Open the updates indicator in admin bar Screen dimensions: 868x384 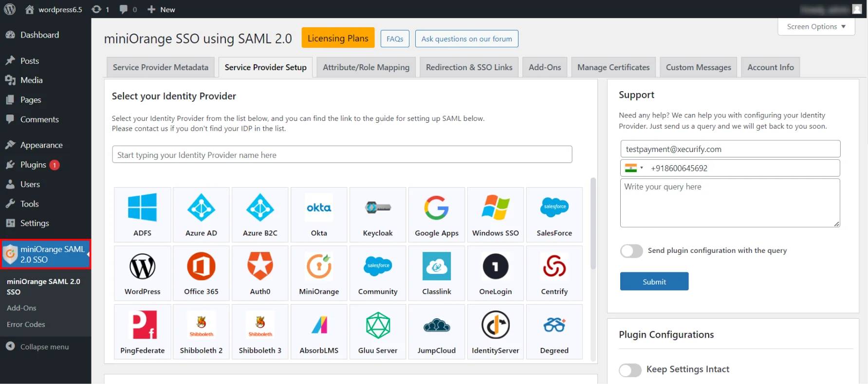click(101, 9)
